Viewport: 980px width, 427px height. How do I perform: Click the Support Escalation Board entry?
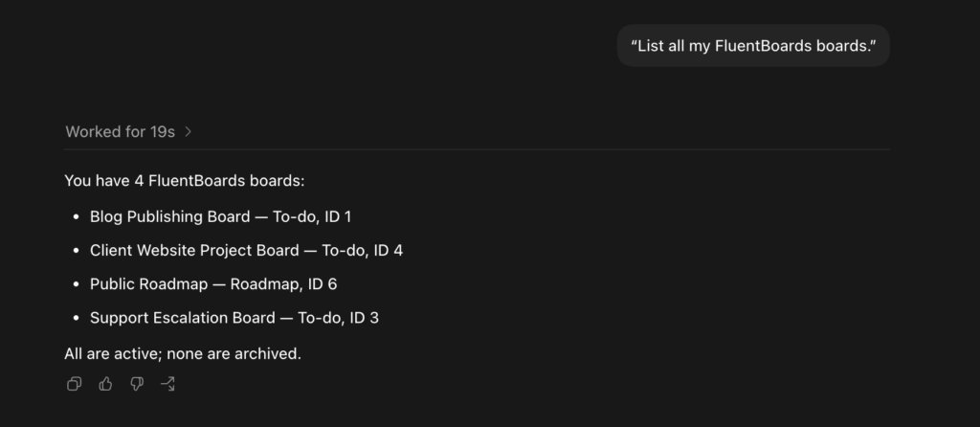pyautogui.click(x=234, y=318)
